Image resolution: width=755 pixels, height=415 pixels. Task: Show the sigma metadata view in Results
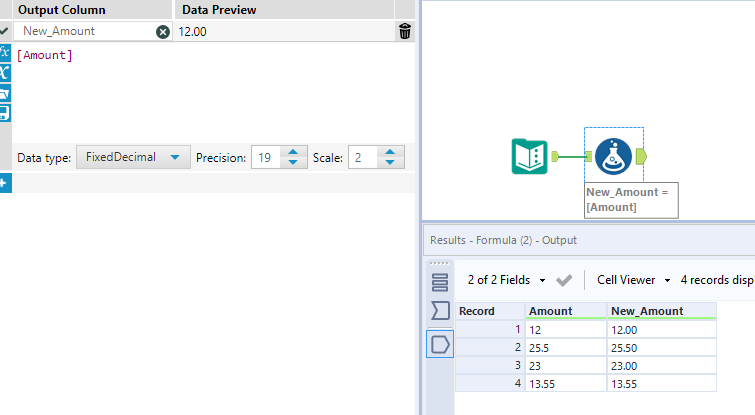click(440, 311)
